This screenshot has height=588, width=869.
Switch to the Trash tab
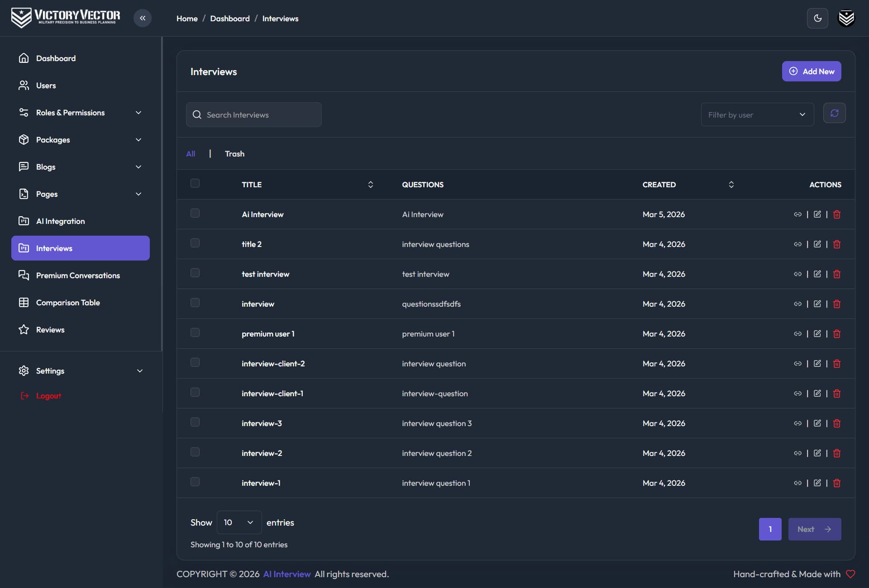pos(234,154)
